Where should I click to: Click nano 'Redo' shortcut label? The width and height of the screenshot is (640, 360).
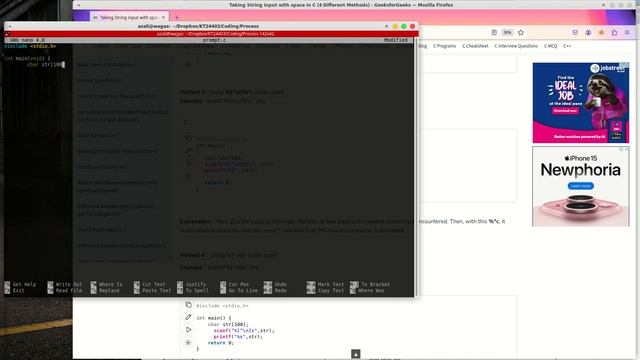point(280,291)
